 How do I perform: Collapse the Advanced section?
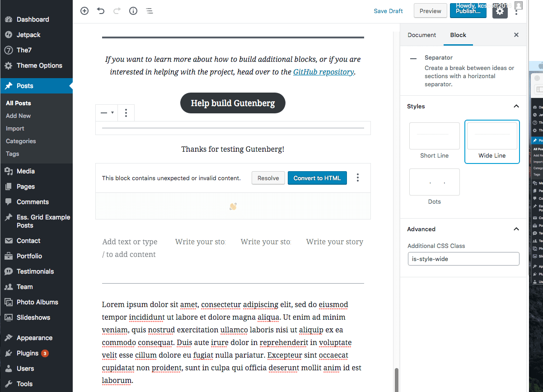pos(516,229)
